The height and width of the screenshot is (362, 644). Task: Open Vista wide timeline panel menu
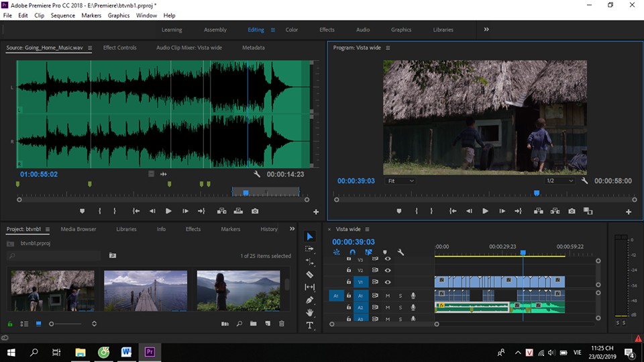click(x=367, y=229)
